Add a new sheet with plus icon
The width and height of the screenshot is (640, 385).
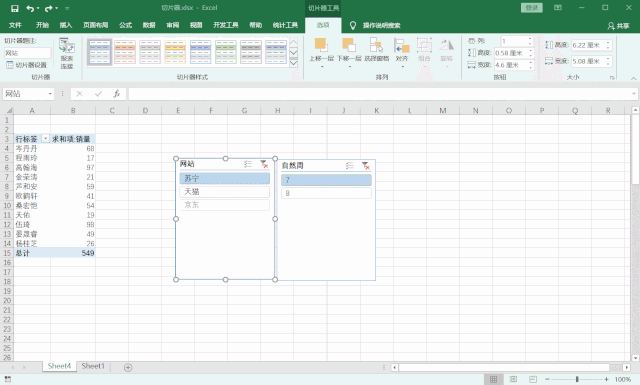click(128, 367)
